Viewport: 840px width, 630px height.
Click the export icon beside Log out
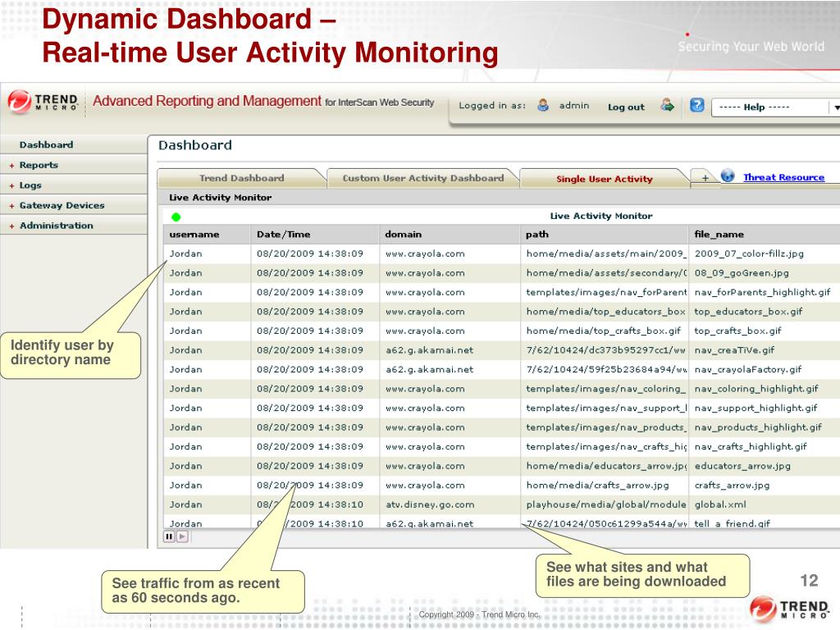pyautogui.click(x=667, y=104)
